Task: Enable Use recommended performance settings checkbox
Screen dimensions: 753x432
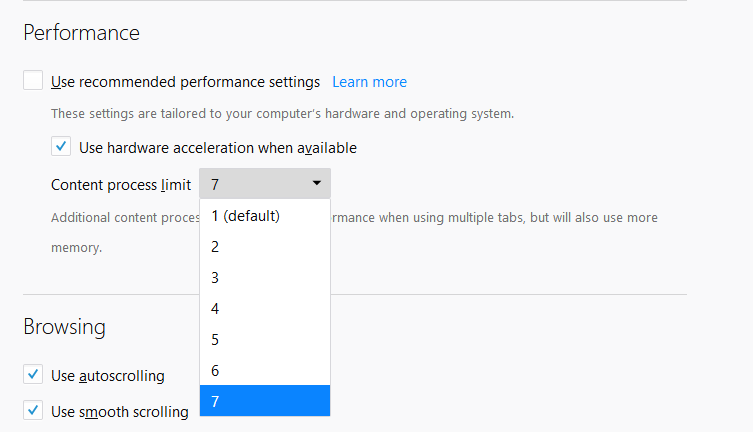Action: pos(33,81)
